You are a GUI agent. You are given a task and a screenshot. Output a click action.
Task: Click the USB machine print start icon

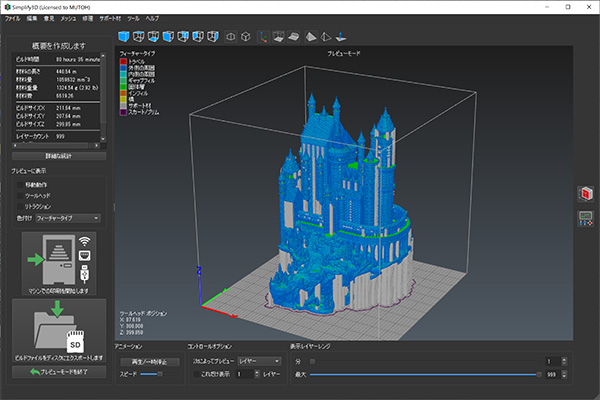(x=56, y=260)
